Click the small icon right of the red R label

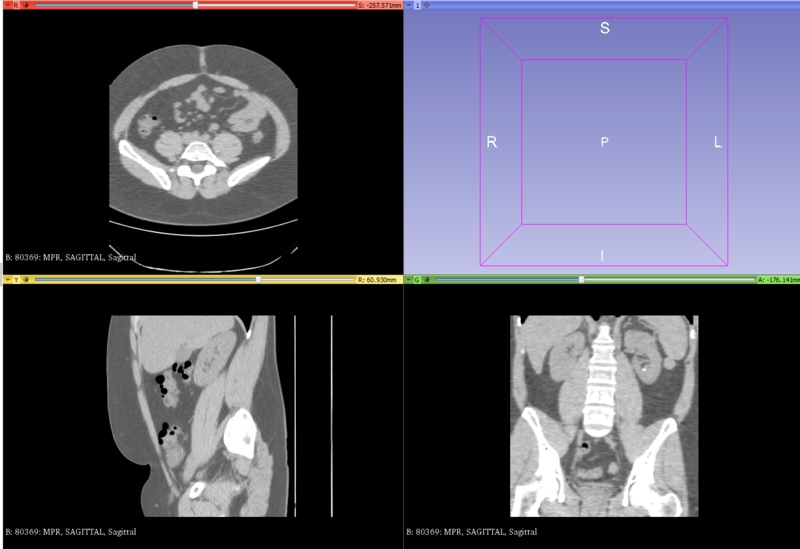pos(26,5)
